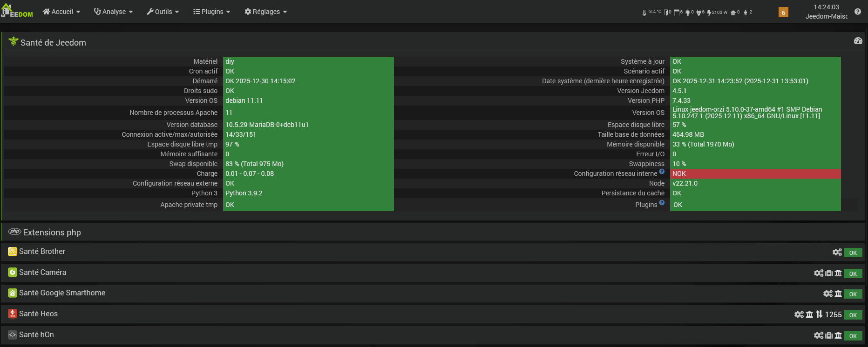868x347 pixels.
Task: Click the power 2100 W summary icon
Action: click(x=709, y=13)
